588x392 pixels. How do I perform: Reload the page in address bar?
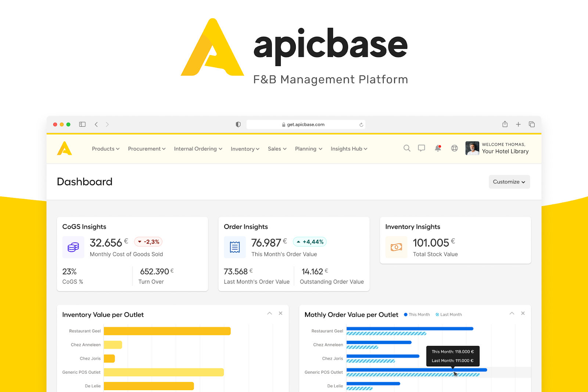tap(361, 125)
